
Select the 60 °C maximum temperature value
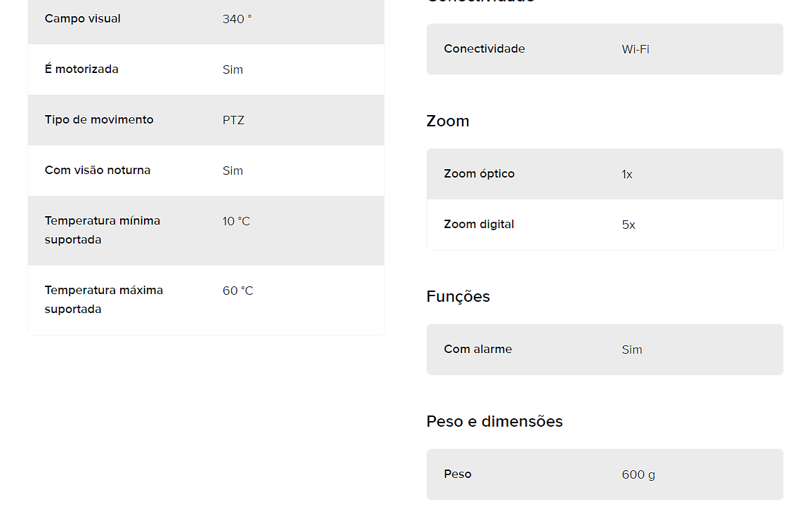click(238, 291)
